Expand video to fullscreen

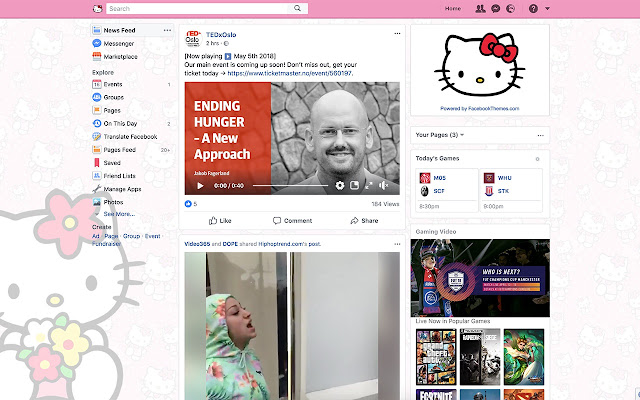tap(369, 186)
